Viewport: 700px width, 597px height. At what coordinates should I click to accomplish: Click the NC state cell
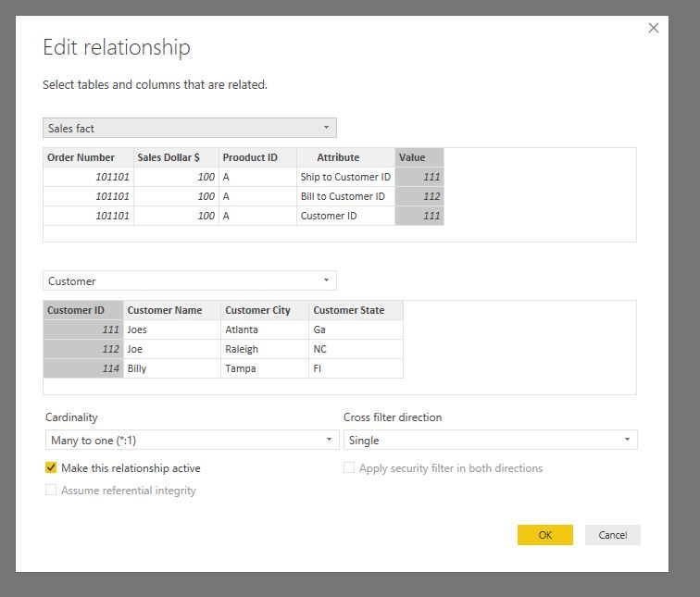[x=356, y=349]
